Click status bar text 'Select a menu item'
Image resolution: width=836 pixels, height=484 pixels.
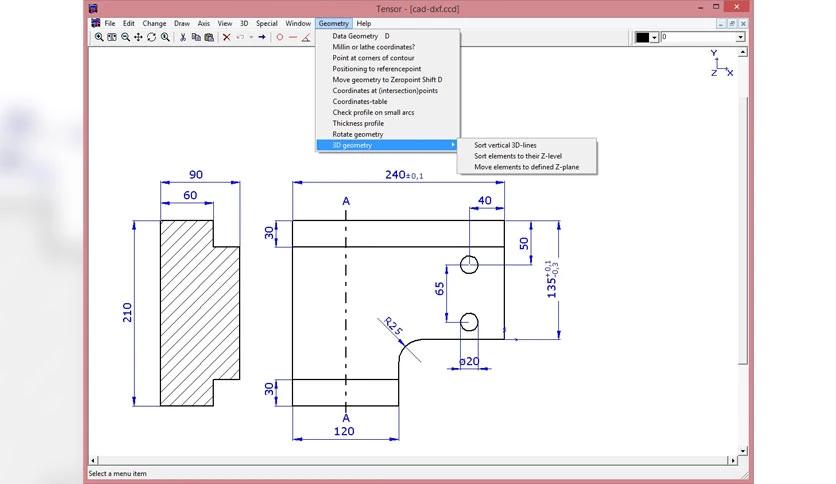(x=117, y=473)
